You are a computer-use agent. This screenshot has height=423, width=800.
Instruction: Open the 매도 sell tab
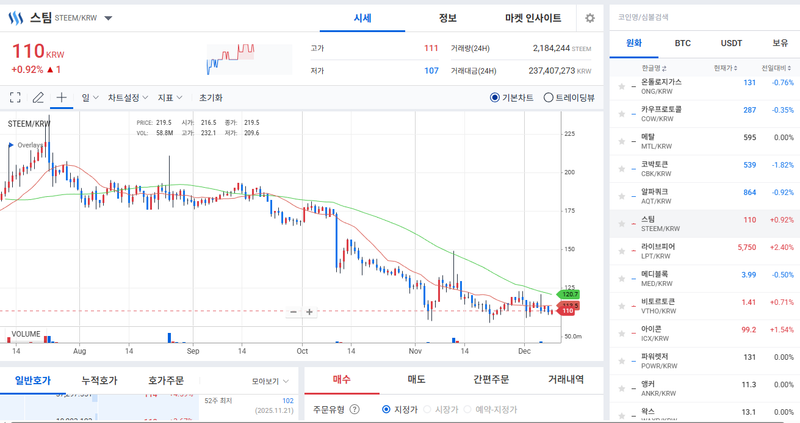point(416,379)
